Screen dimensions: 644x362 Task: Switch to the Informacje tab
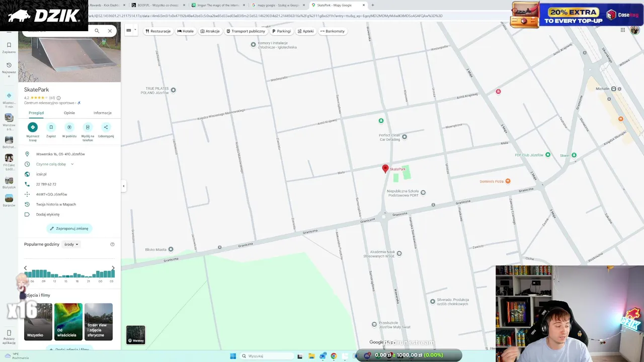click(x=103, y=113)
